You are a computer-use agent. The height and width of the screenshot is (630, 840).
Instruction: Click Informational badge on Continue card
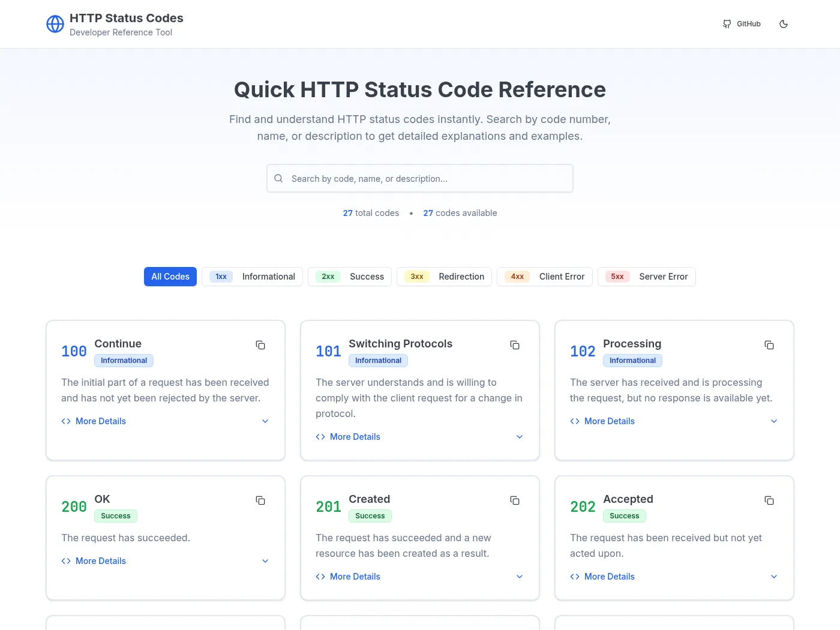tap(124, 361)
